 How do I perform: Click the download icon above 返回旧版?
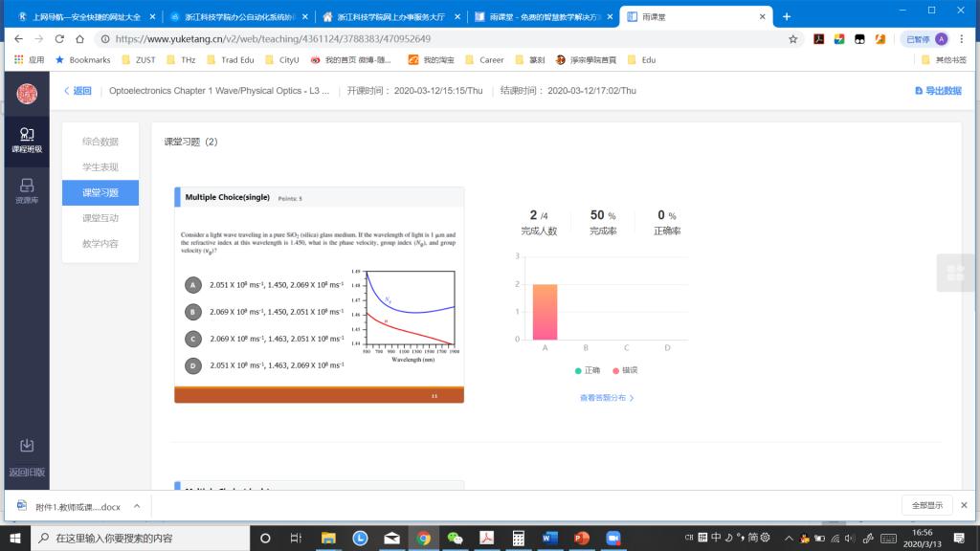27,446
